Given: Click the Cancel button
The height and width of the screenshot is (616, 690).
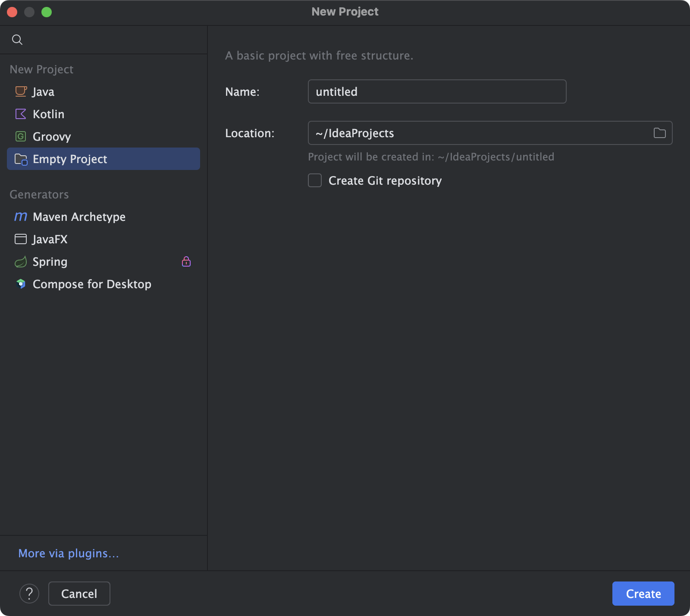Looking at the screenshot, I should pyautogui.click(x=79, y=594).
